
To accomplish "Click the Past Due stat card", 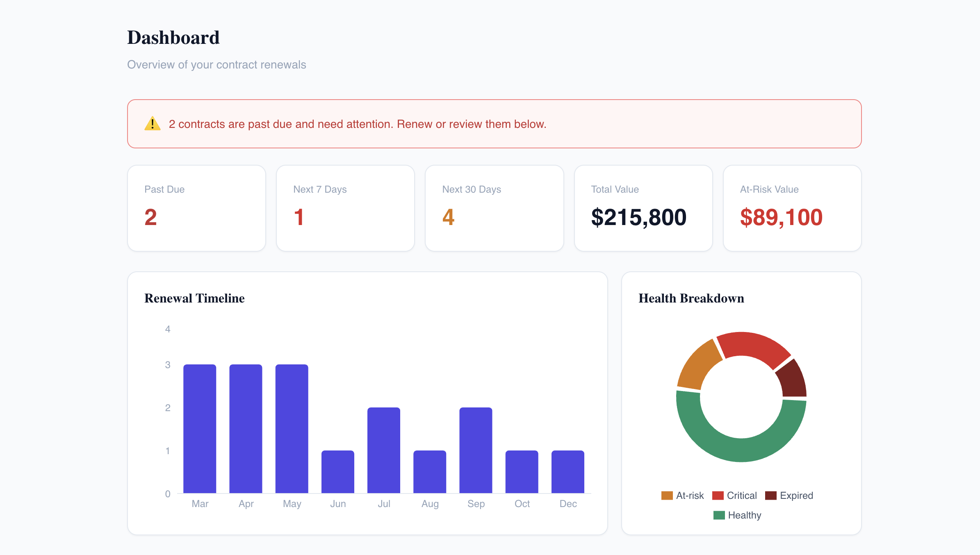I will click(196, 208).
